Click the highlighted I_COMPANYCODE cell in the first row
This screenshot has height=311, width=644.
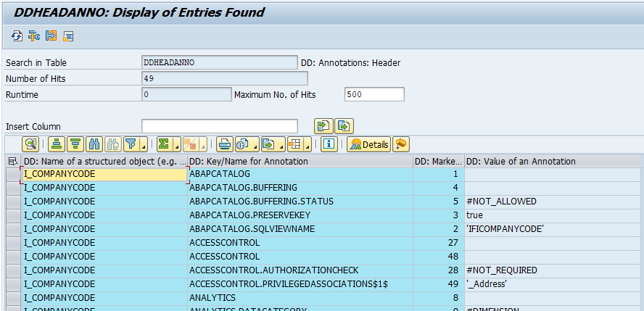(104, 174)
